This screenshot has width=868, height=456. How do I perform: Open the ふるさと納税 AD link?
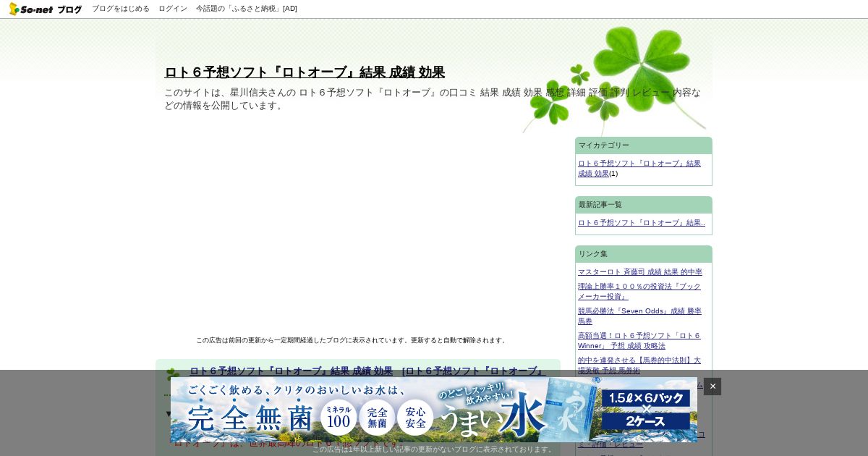(247, 9)
